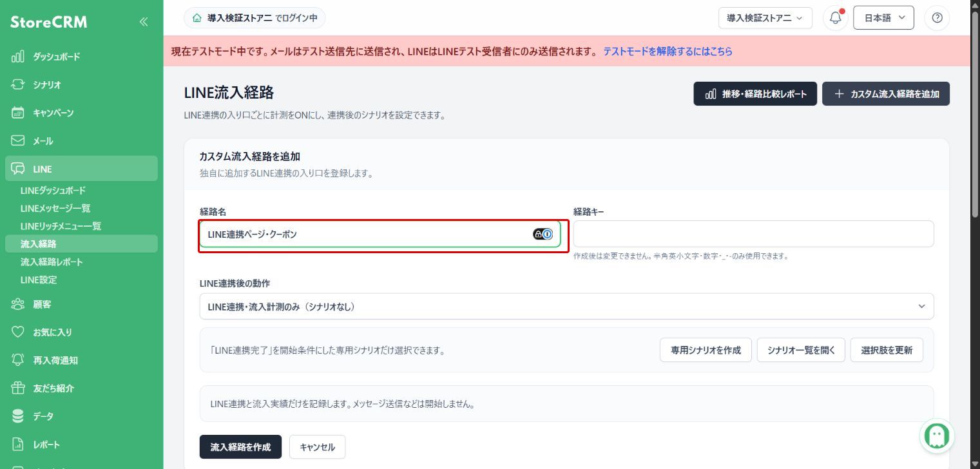
Task: Open the 日本語 language dropdown
Action: (x=884, y=18)
